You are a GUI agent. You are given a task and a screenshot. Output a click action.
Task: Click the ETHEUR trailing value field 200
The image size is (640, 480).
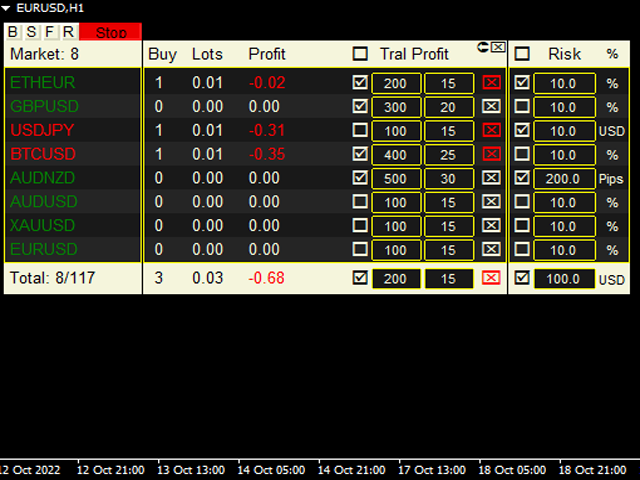tap(396, 83)
